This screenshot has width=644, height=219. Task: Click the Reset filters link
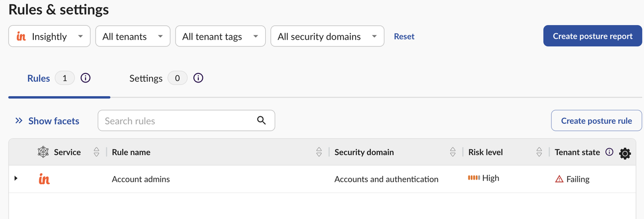coord(404,36)
